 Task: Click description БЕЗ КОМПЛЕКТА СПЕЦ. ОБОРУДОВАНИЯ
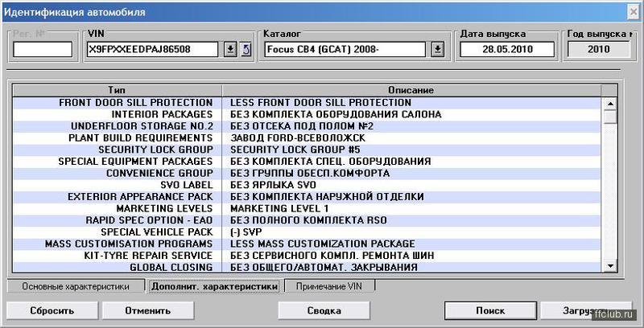tap(331, 161)
